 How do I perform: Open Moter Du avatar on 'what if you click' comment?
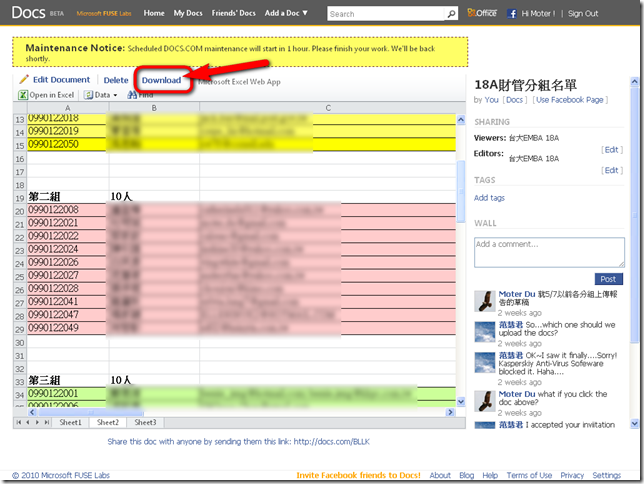tap(485, 401)
